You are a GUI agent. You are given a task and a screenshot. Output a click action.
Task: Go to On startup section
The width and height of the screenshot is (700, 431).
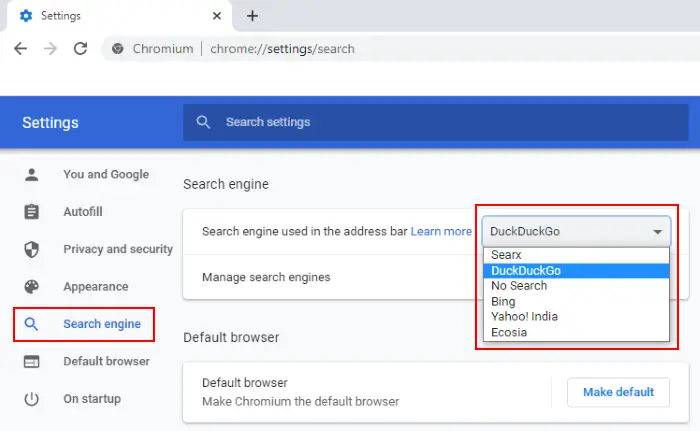(x=92, y=399)
